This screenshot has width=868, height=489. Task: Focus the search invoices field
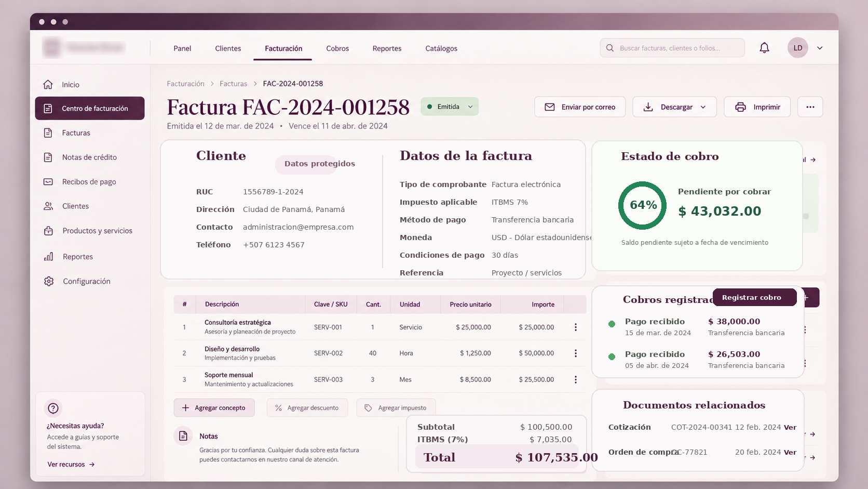pos(672,48)
